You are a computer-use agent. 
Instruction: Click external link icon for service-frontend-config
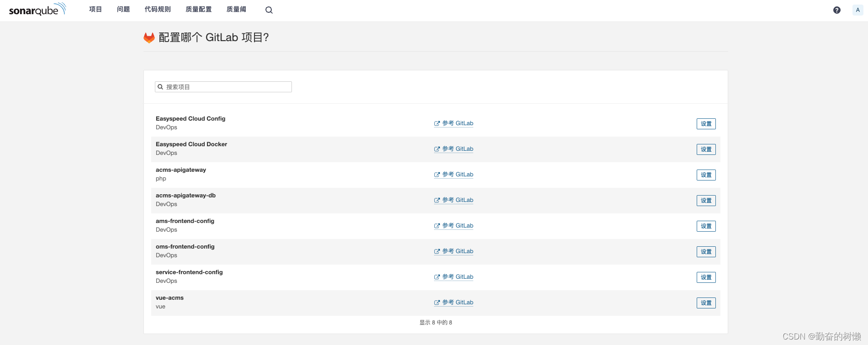[x=437, y=277]
